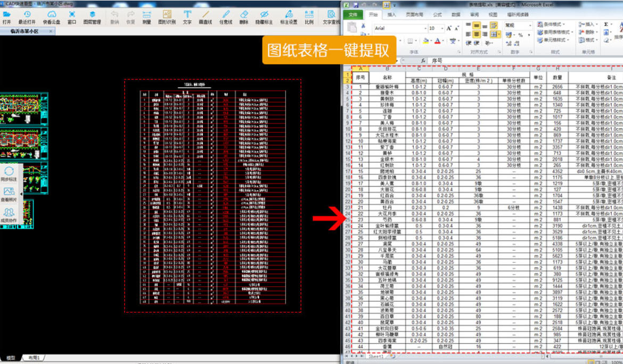The image size is (623, 364).
Task: Open the font size 10 dropdown
Action: 442,28
